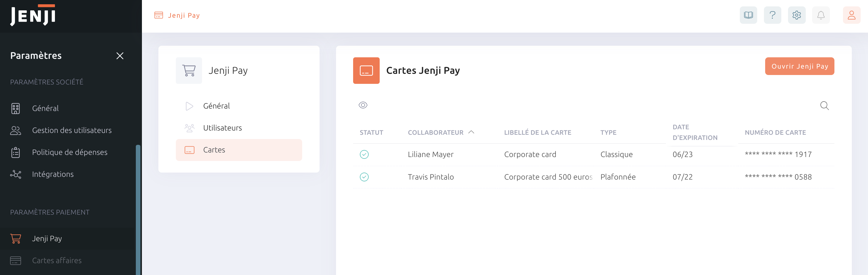Open the settings gear icon
Viewport: 868px width, 275px height.
(x=797, y=15)
